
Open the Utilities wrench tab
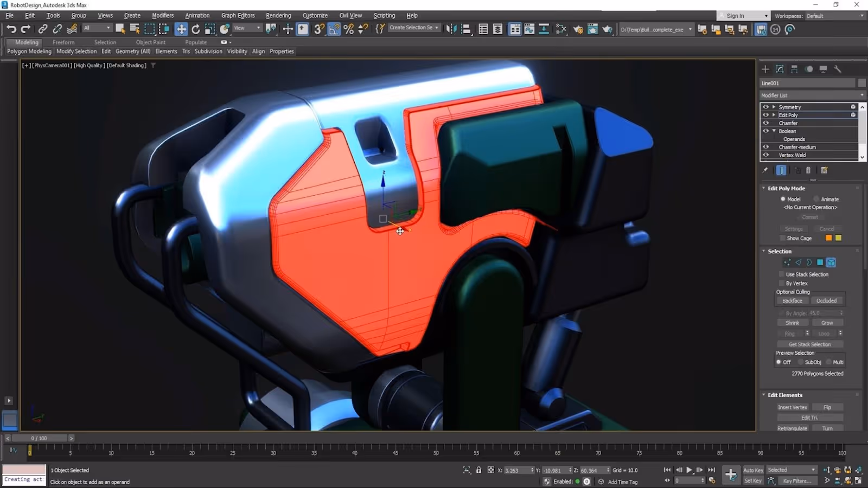pyautogui.click(x=838, y=69)
